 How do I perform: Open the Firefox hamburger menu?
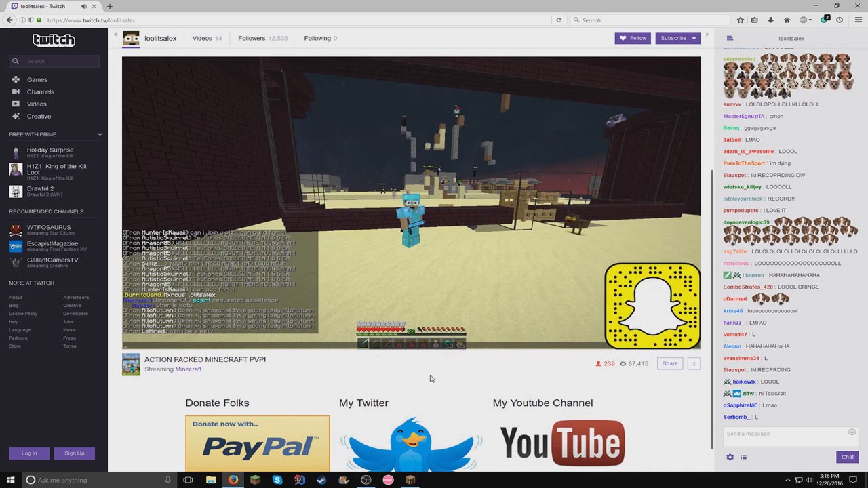click(859, 20)
